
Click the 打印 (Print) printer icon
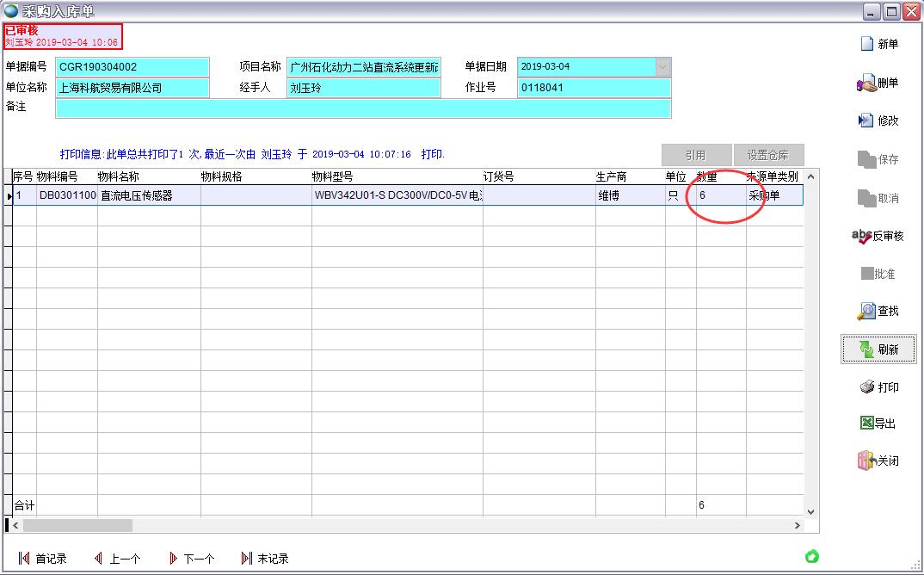(879, 387)
